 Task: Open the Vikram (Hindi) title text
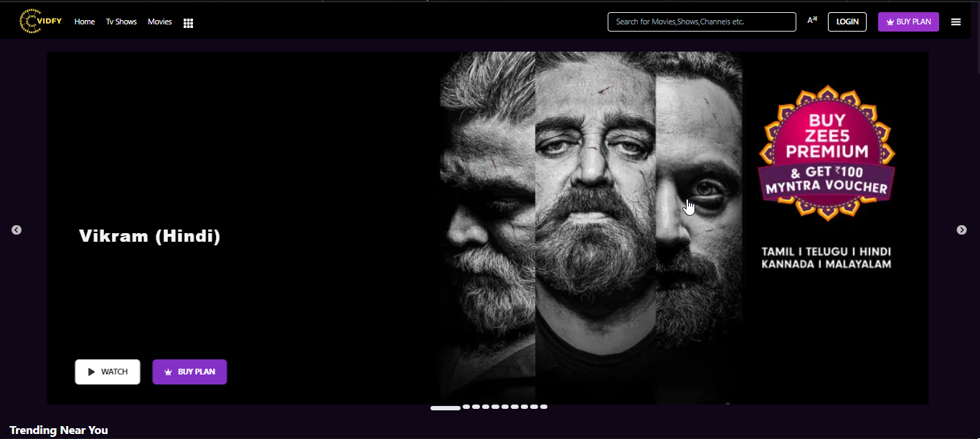(x=149, y=236)
